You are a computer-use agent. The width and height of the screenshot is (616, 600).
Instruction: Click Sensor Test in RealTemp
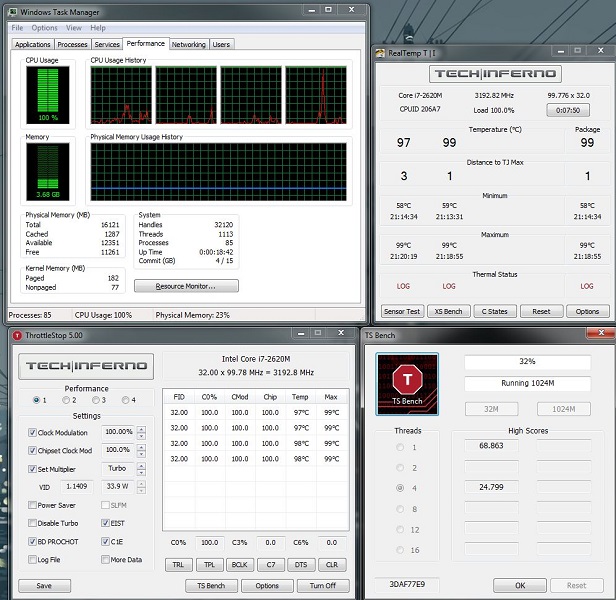pos(402,311)
